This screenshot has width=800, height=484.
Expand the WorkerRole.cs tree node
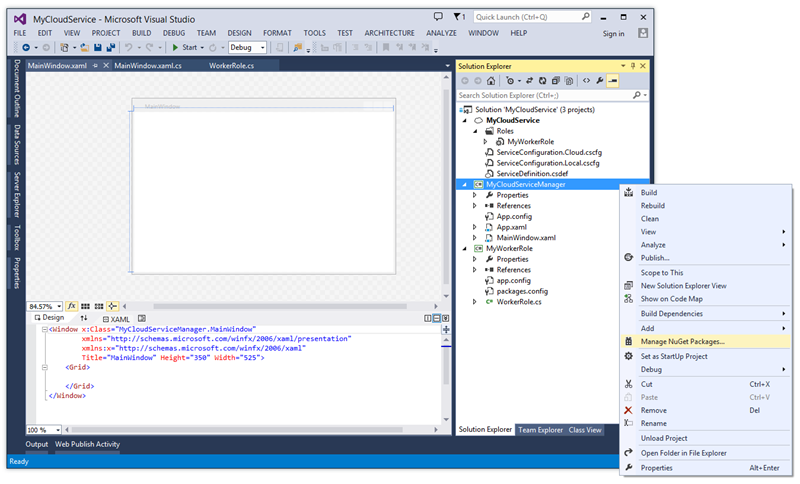475,302
